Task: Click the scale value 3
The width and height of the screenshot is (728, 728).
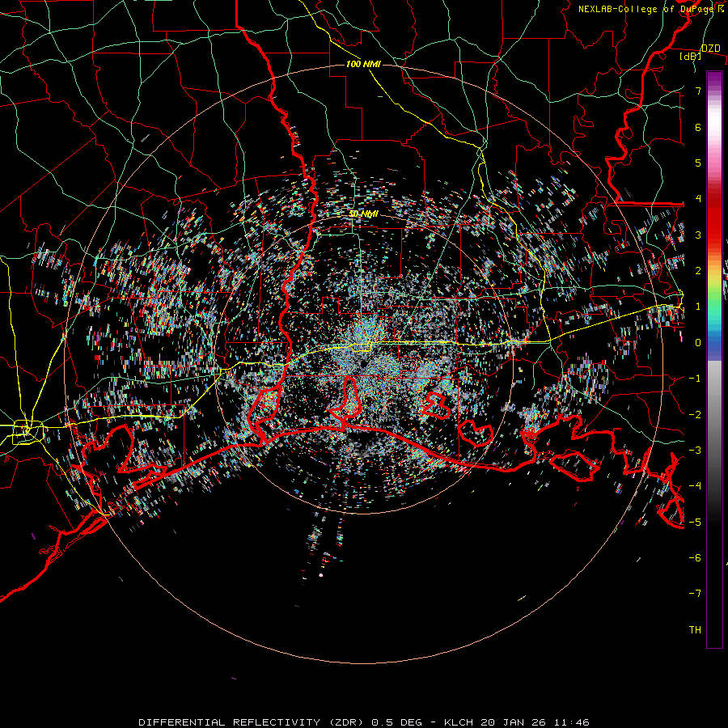Action: point(698,235)
